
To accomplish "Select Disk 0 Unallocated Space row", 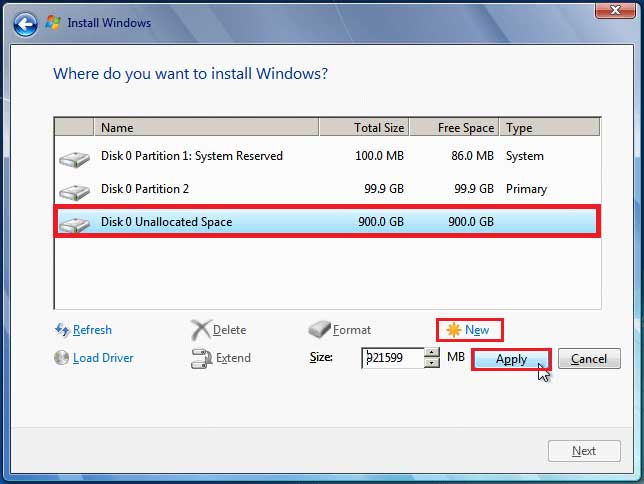I will [x=327, y=222].
